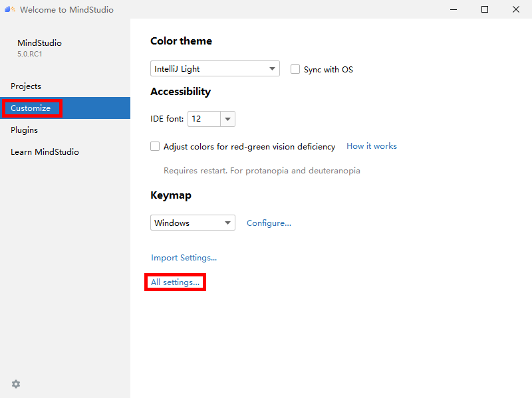Close the Welcome to MindStudio window
Image resolution: width=532 pixels, height=398 pixels.
pyautogui.click(x=516, y=9)
